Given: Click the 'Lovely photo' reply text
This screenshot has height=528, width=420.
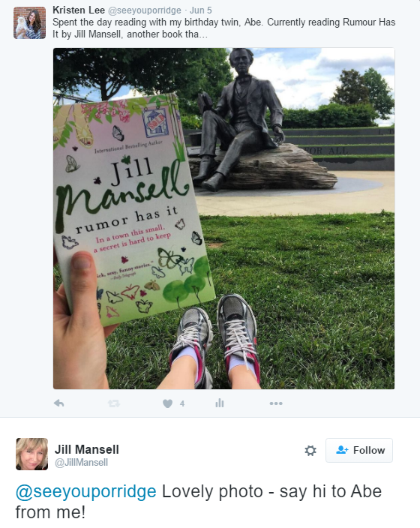Looking at the screenshot, I should point(212,491).
